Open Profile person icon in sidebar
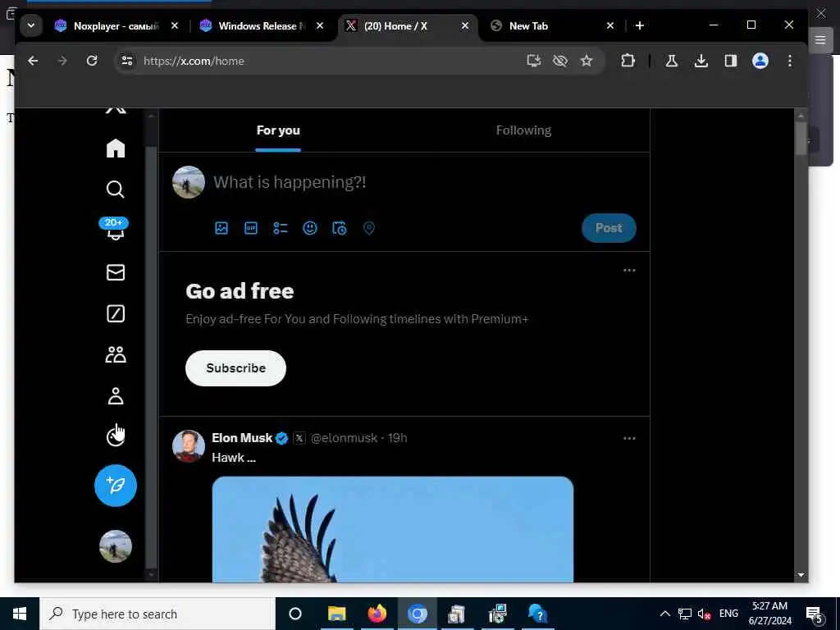Image resolution: width=840 pixels, height=630 pixels. click(x=115, y=396)
